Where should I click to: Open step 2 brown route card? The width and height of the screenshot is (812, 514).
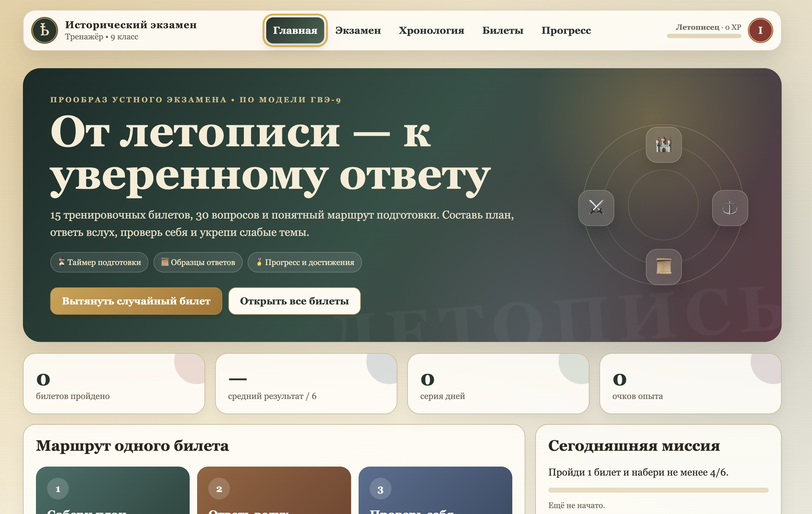point(274,490)
